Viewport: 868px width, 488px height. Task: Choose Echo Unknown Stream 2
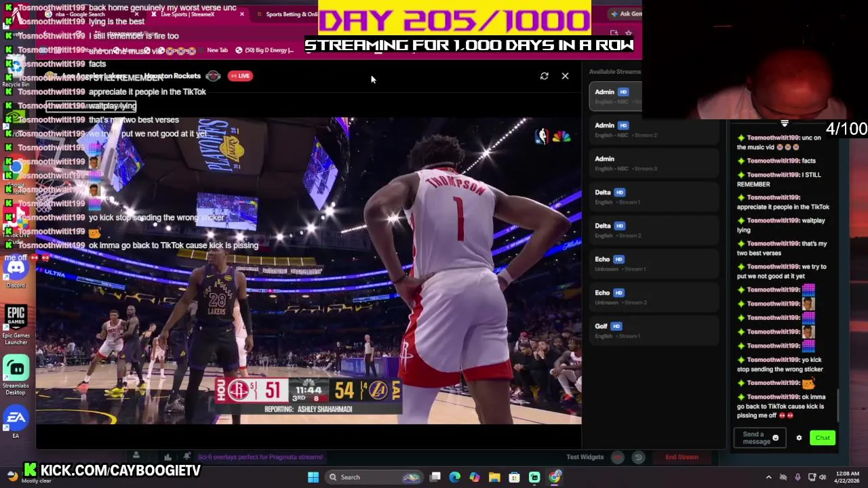654,297
